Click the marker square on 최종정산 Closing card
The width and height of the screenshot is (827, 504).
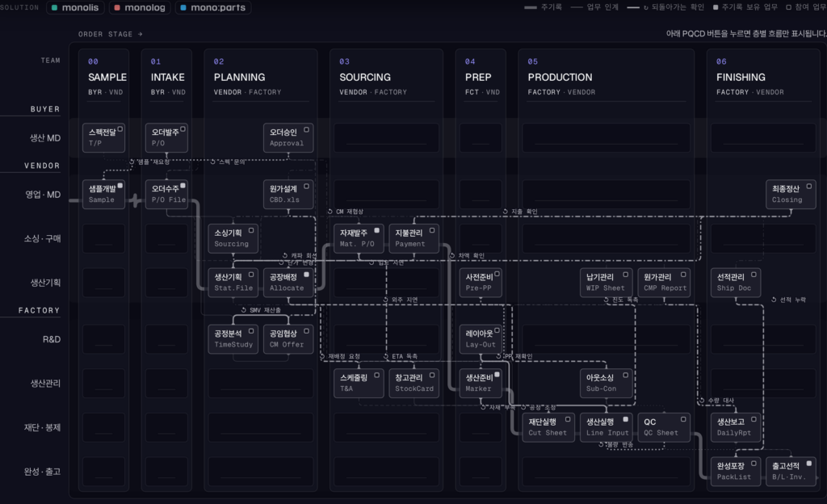[809, 186]
